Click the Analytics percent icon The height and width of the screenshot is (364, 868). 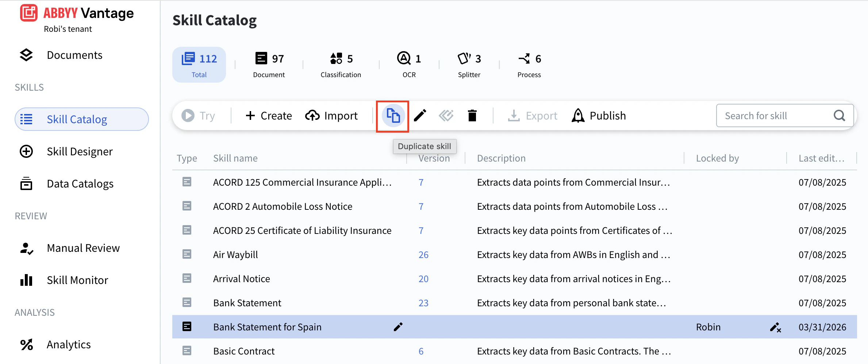coord(26,344)
